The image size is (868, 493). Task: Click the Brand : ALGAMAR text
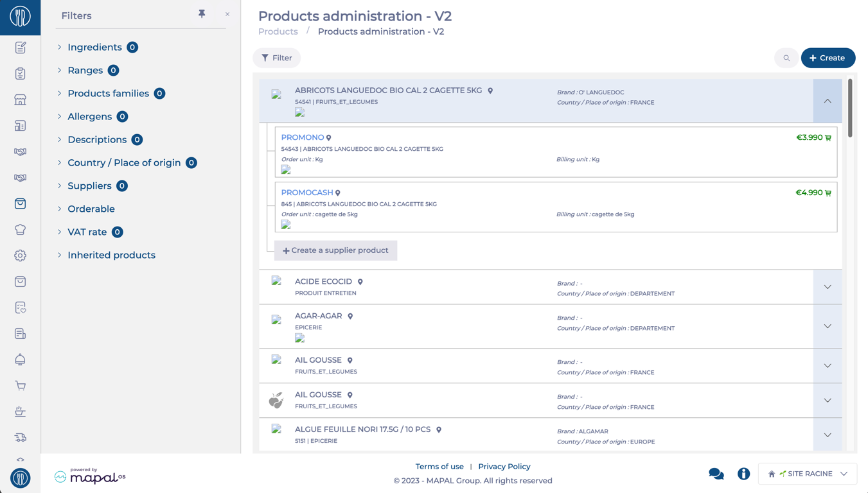[x=583, y=431]
